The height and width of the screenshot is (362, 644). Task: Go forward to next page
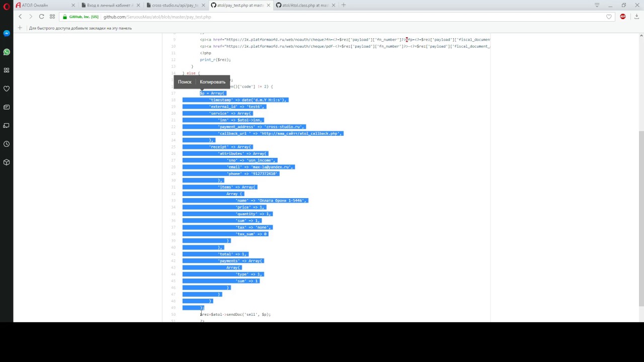pos(31,17)
